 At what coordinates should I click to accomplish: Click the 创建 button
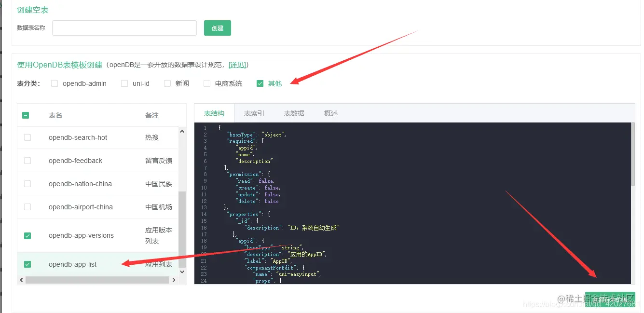pyautogui.click(x=217, y=28)
